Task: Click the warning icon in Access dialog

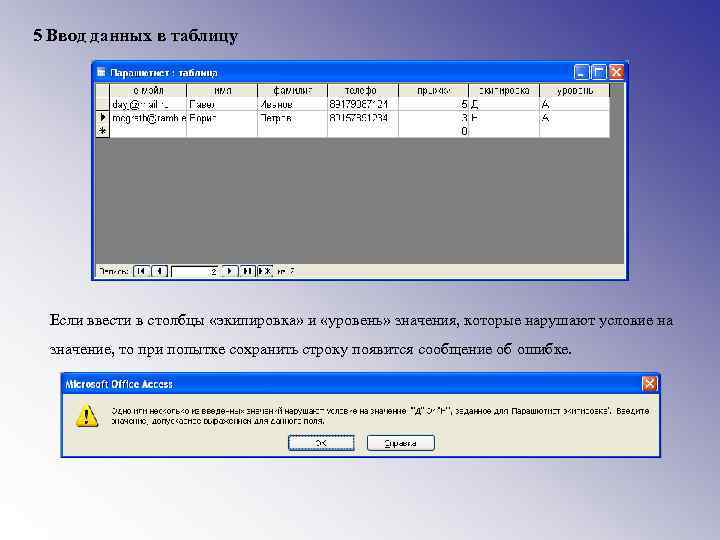Action: 87,416
